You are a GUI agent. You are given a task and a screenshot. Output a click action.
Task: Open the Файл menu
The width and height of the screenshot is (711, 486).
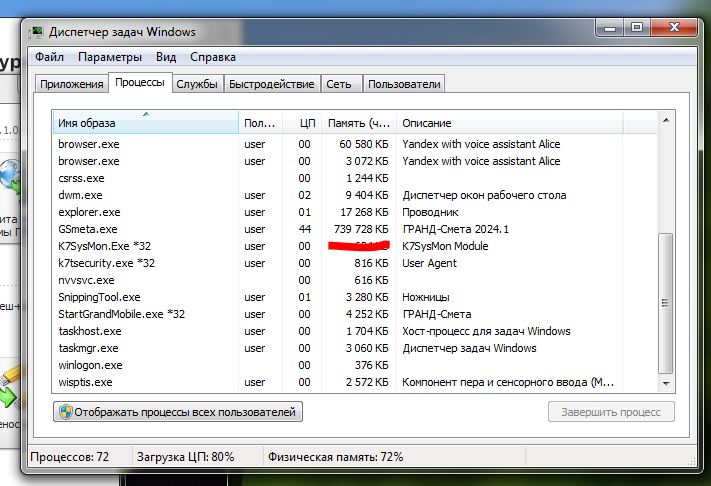[x=49, y=57]
